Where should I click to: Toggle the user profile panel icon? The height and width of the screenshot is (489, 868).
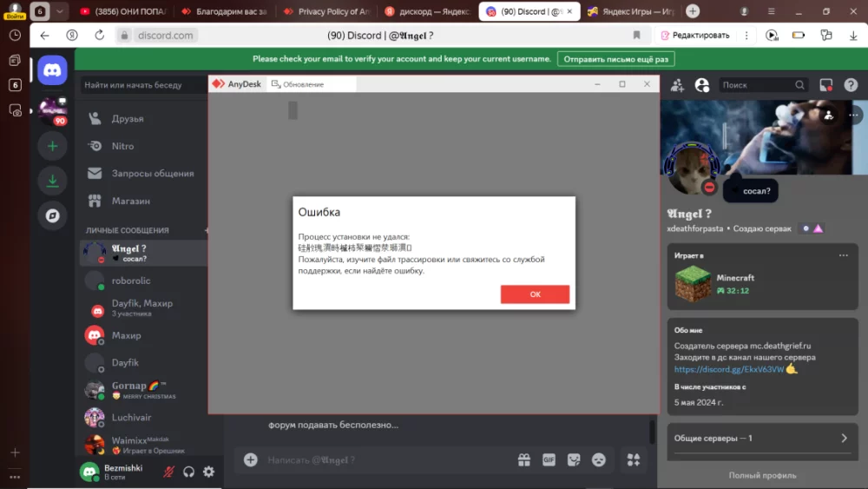[x=702, y=85]
